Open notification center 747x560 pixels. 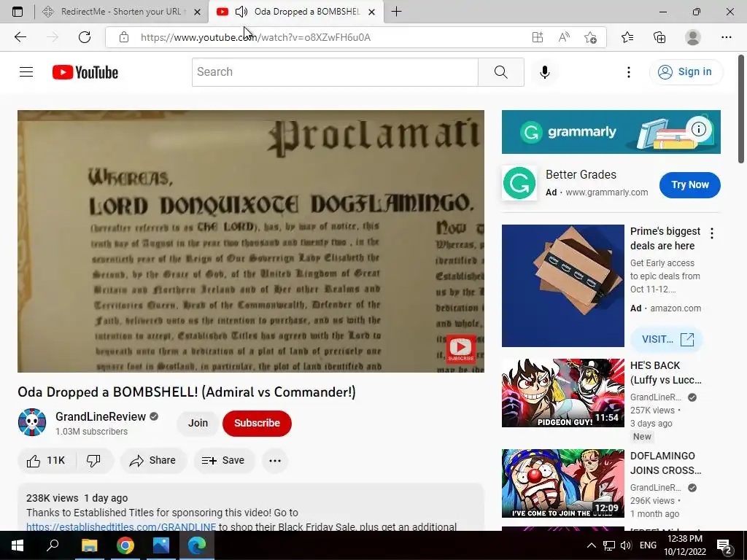pyautogui.click(x=724, y=545)
